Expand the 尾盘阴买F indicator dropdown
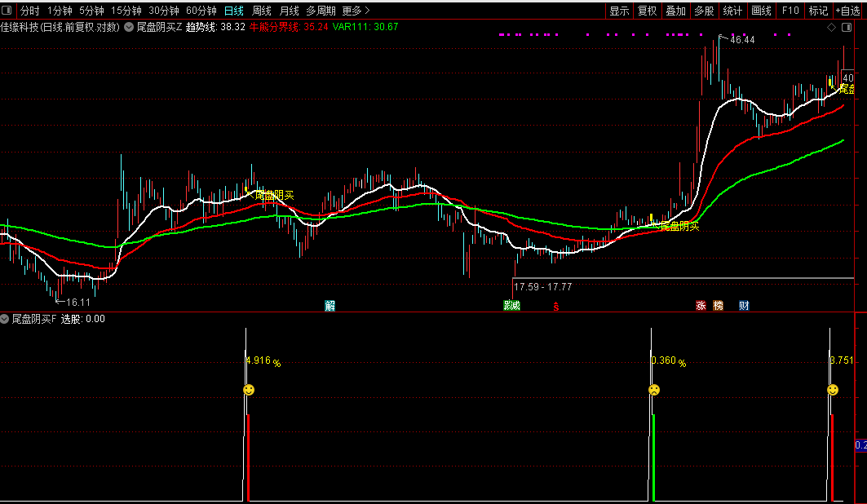This screenshot has height=504, width=867. point(4,319)
